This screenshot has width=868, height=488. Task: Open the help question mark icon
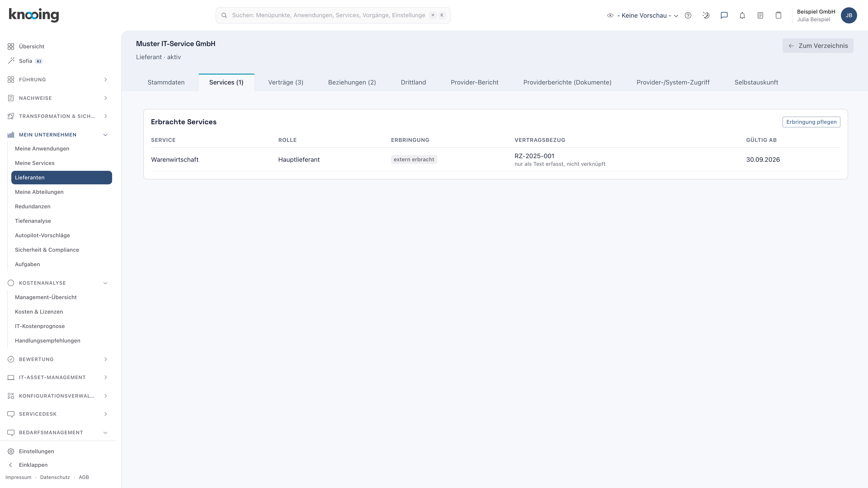(688, 16)
